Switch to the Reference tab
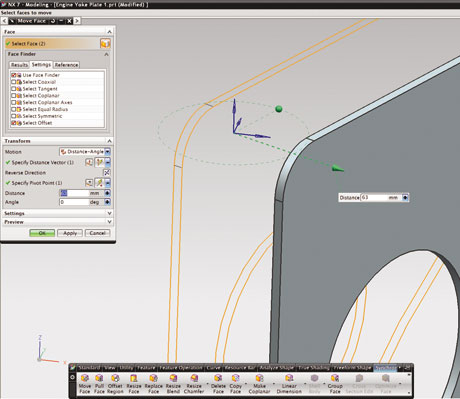The height and width of the screenshot is (399, 460). (x=66, y=65)
